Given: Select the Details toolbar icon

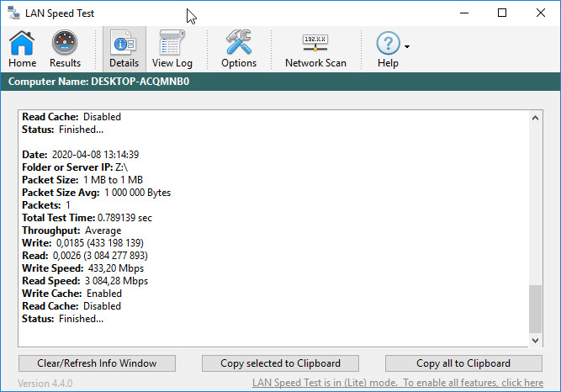Looking at the screenshot, I should click(x=124, y=49).
